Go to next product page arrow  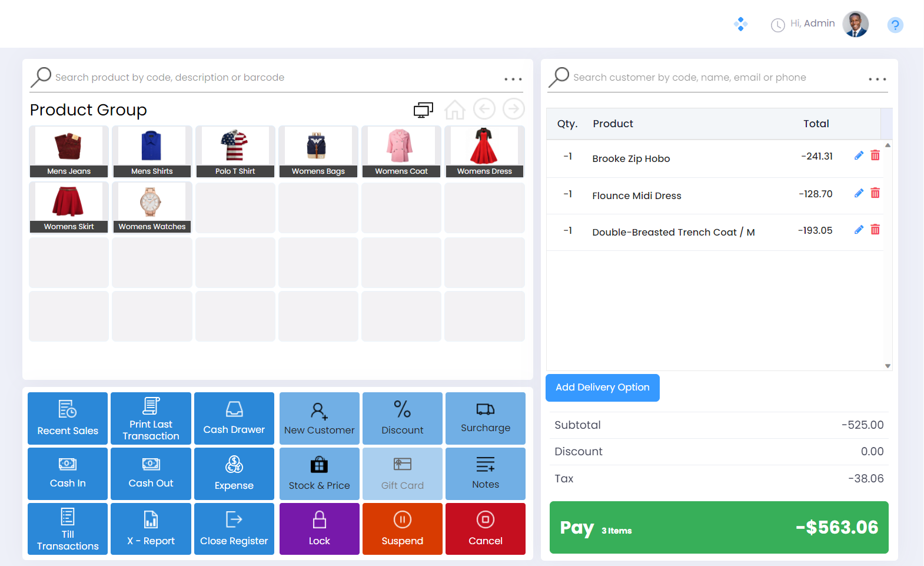tap(514, 109)
